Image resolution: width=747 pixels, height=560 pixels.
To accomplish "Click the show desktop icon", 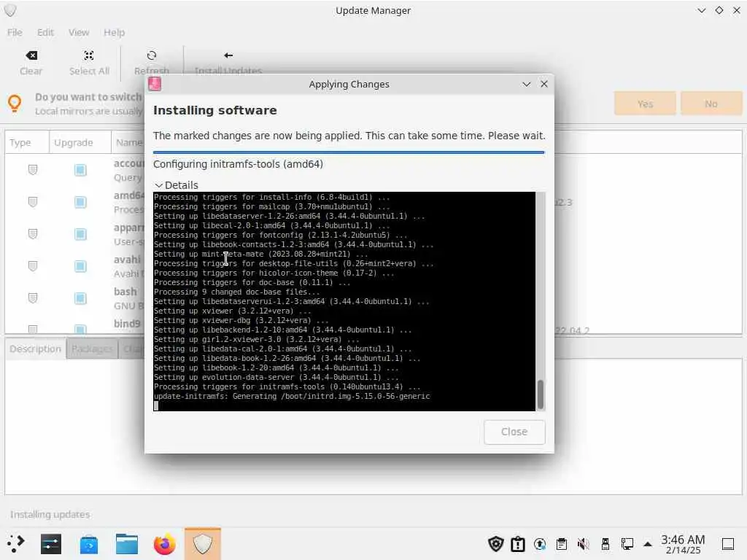I will [728, 544].
